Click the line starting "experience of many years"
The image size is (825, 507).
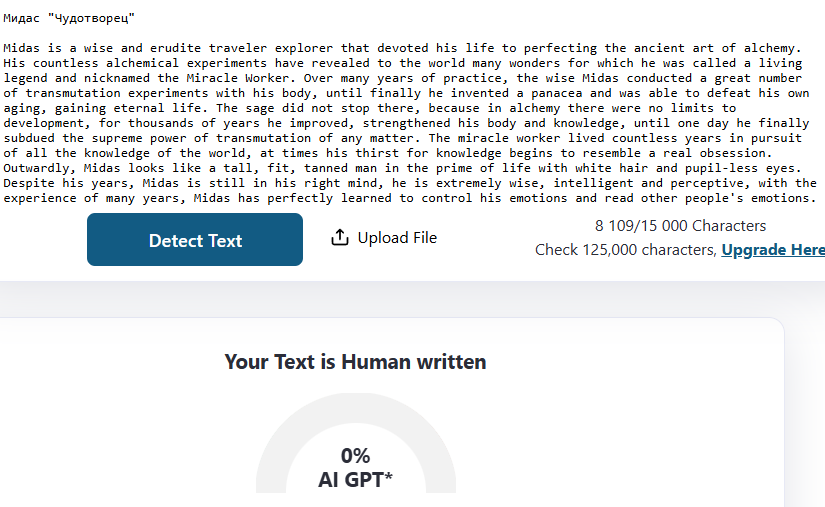410,198
